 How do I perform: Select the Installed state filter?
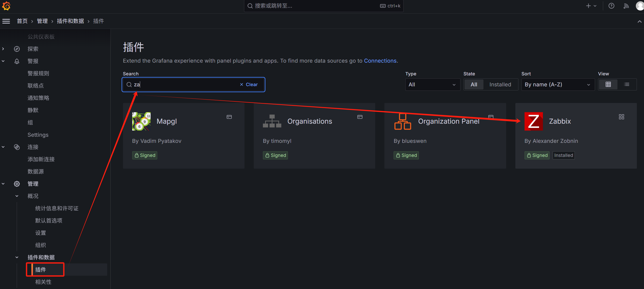(x=500, y=84)
